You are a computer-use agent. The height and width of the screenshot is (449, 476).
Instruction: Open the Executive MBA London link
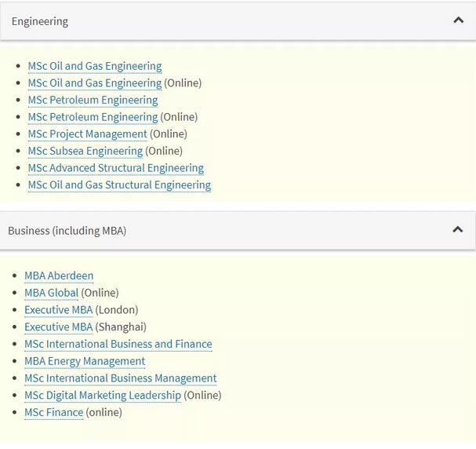(x=58, y=310)
